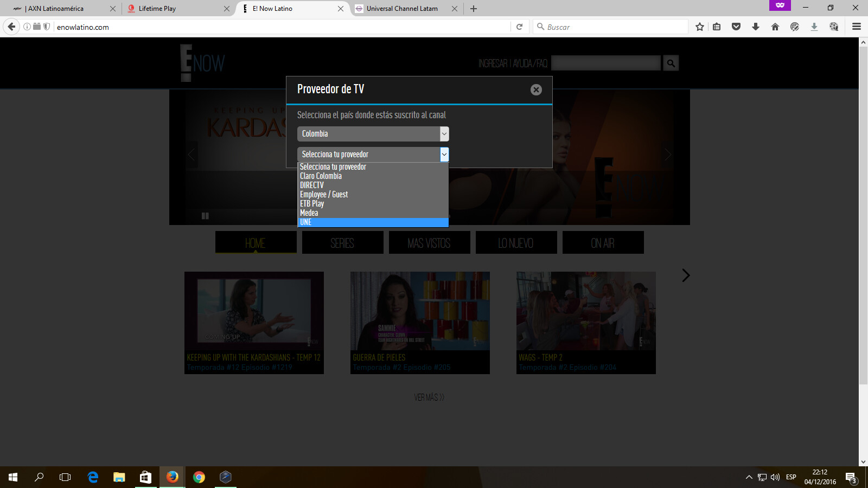Open Windows Store from taskbar
The image size is (868, 488).
pyautogui.click(x=145, y=477)
